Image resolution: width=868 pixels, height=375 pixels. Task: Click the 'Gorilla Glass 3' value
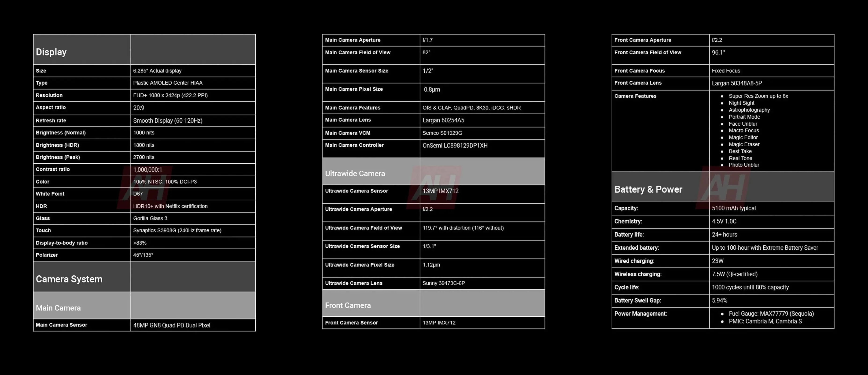click(x=150, y=218)
